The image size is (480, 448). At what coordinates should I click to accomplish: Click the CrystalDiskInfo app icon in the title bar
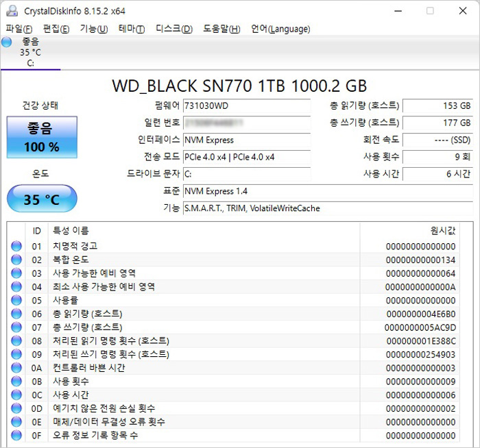[12, 11]
